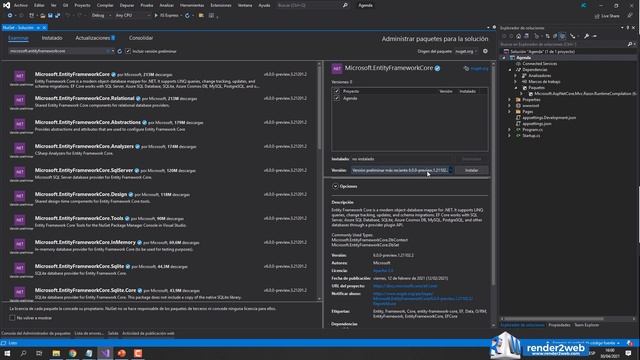Open the Apache license link
This screenshot has height=360, width=640.
pyautogui.click(x=383, y=271)
